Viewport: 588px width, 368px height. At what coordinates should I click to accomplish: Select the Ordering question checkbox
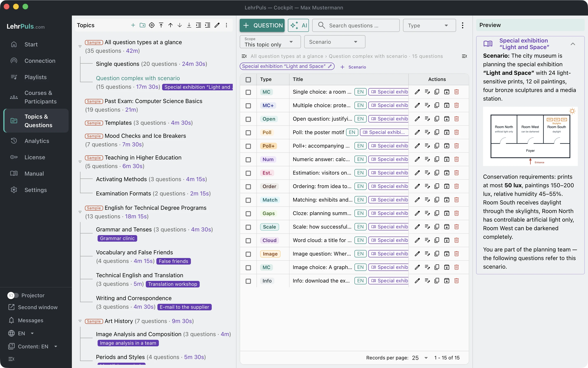(x=248, y=186)
